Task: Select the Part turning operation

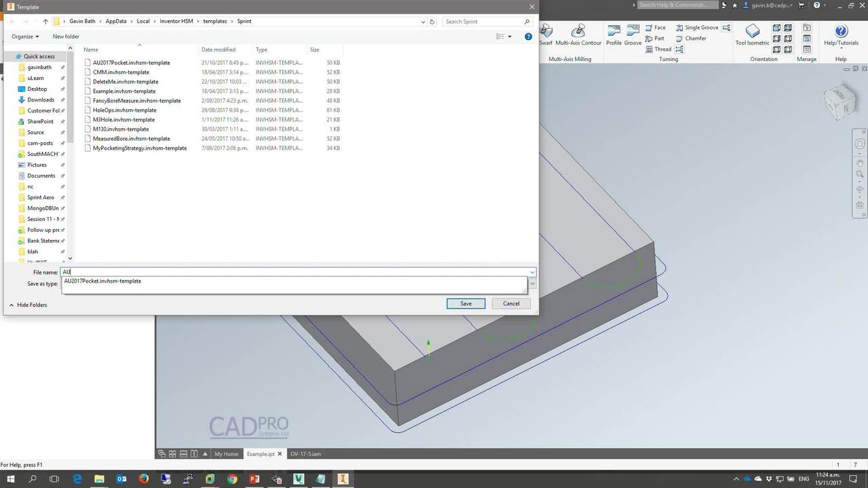Action: tap(655, 39)
